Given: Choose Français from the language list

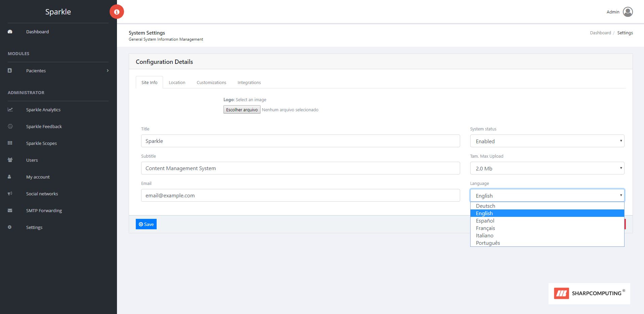Looking at the screenshot, I should pos(547,228).
